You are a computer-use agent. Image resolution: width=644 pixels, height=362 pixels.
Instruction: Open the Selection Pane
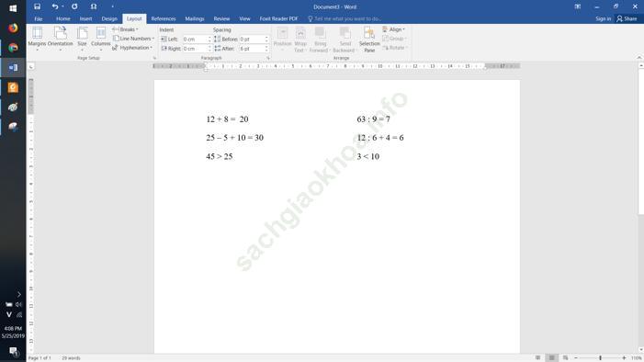click(369, 39)
